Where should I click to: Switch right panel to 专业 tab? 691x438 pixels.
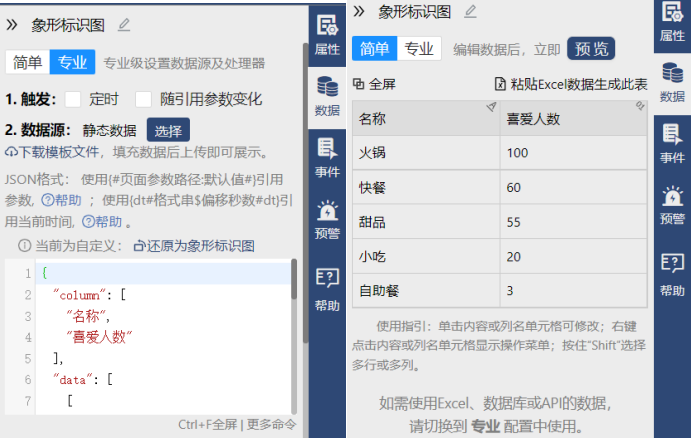(x=419, y=48)
